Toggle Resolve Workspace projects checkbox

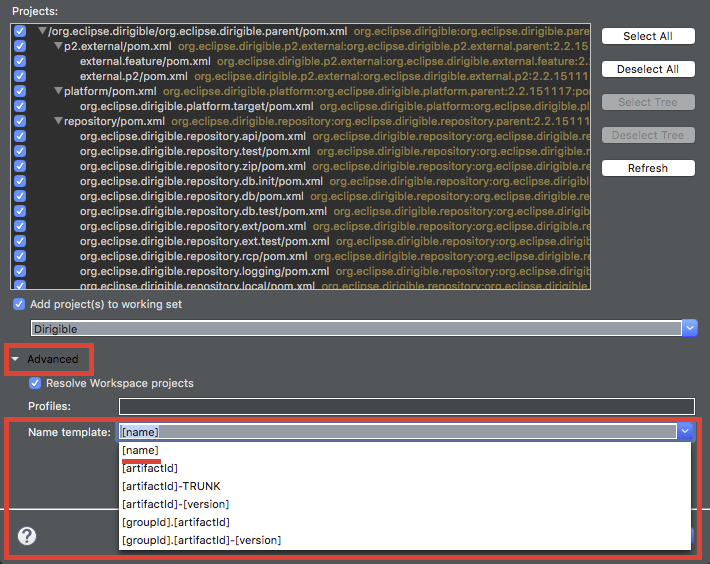pos(36,383)
